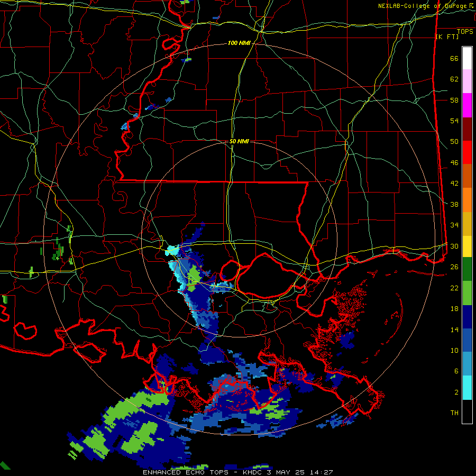The height and width of the screenshot is (476, 476).
Task: Click the K FT units label
Action: point(447,36)
